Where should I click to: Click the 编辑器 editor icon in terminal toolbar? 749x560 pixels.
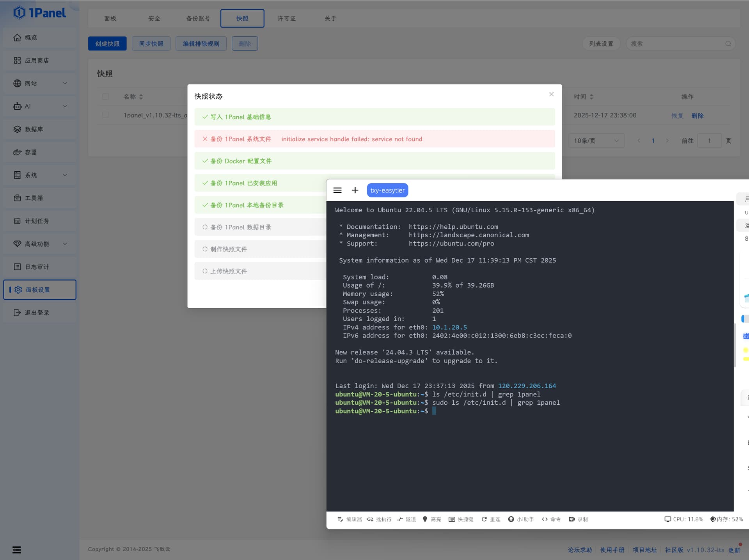tap(341, 519)
